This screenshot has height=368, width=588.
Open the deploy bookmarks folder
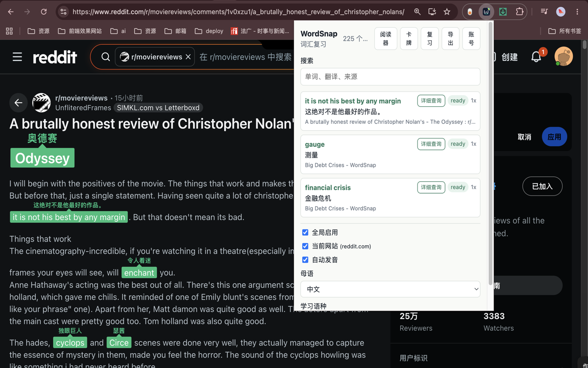click(x=209, y=31)
